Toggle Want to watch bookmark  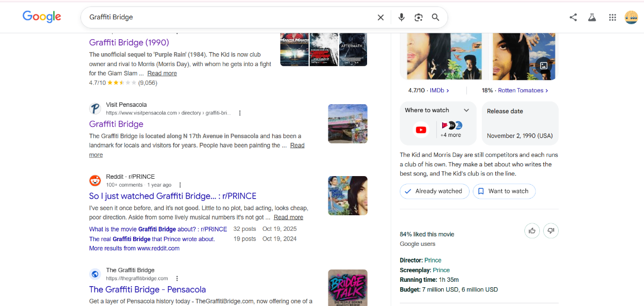point(504,191)
